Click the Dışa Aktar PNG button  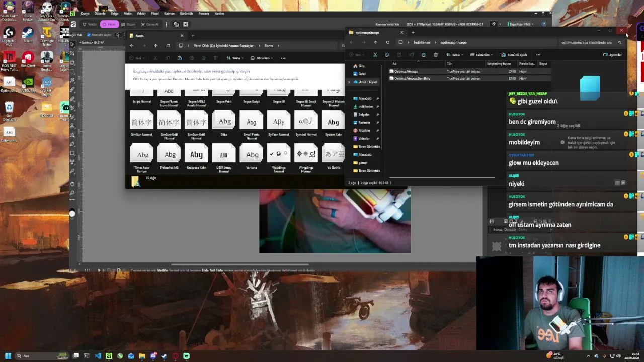coord(521,24)
